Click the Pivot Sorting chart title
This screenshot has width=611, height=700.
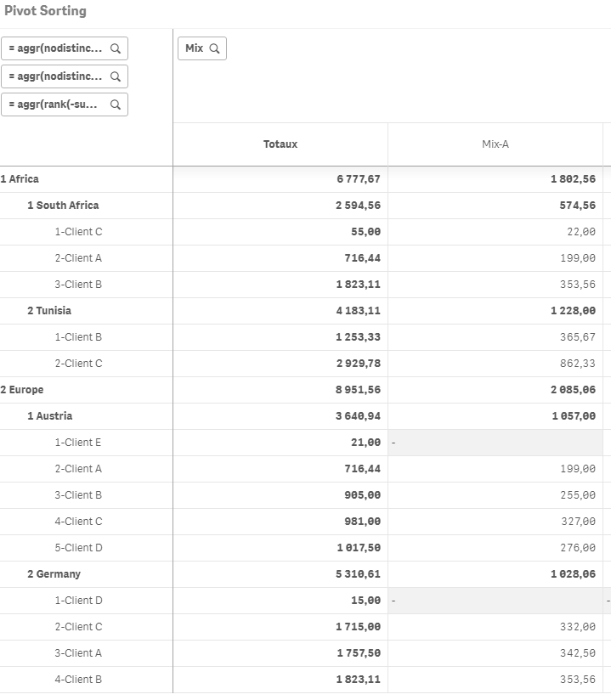[x=45, y=11]
